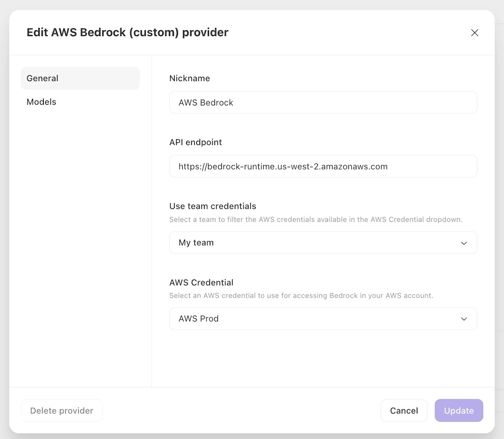Click the Nickname input field
Image resolution: width=504 pixels, height=439 pixels.
[x=323, y=102]
